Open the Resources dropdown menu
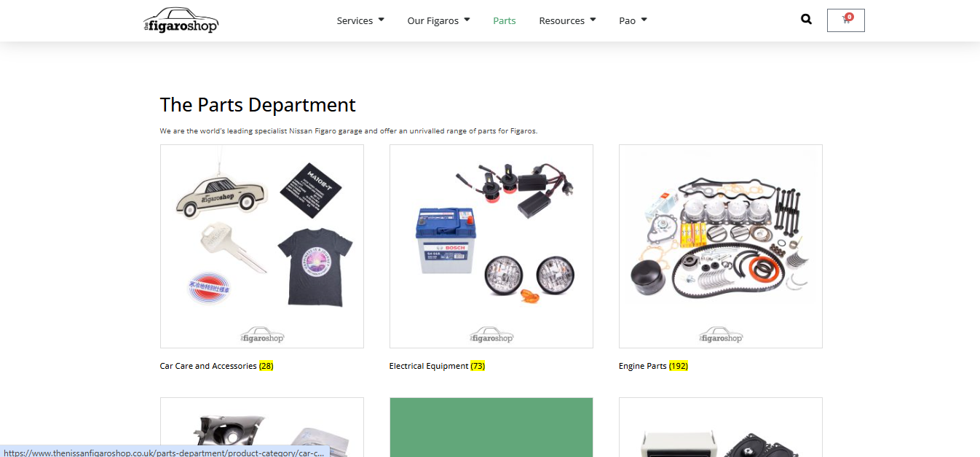 click(x=567, y=20)
